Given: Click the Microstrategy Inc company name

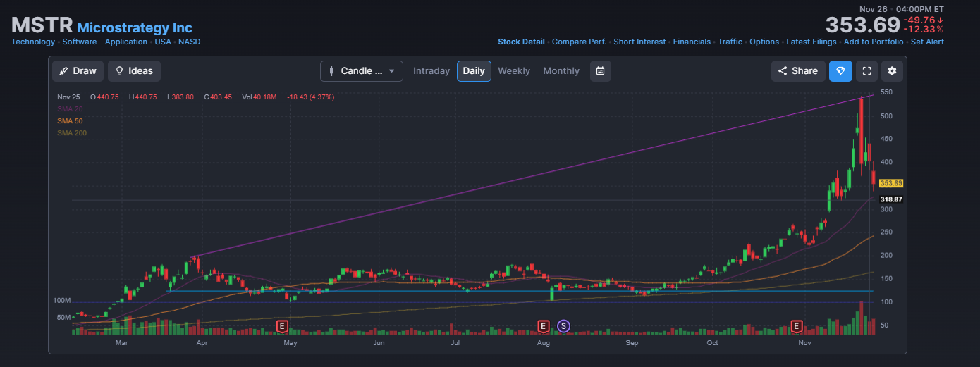Looking at the screenshot, I should pos(134,27).
